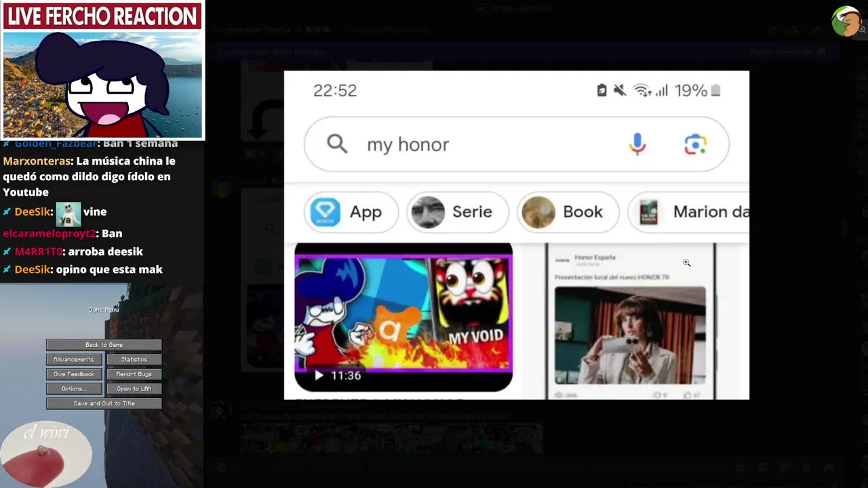Click Marxonteras username in chat
This screenshot has height=488, width=868.
click(37, 161)
